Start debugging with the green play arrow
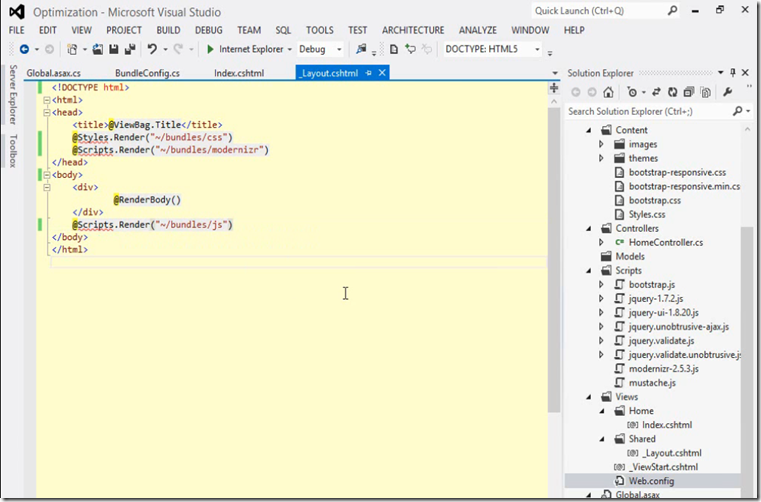The image size is (761, 502). (x=210, y=49)
